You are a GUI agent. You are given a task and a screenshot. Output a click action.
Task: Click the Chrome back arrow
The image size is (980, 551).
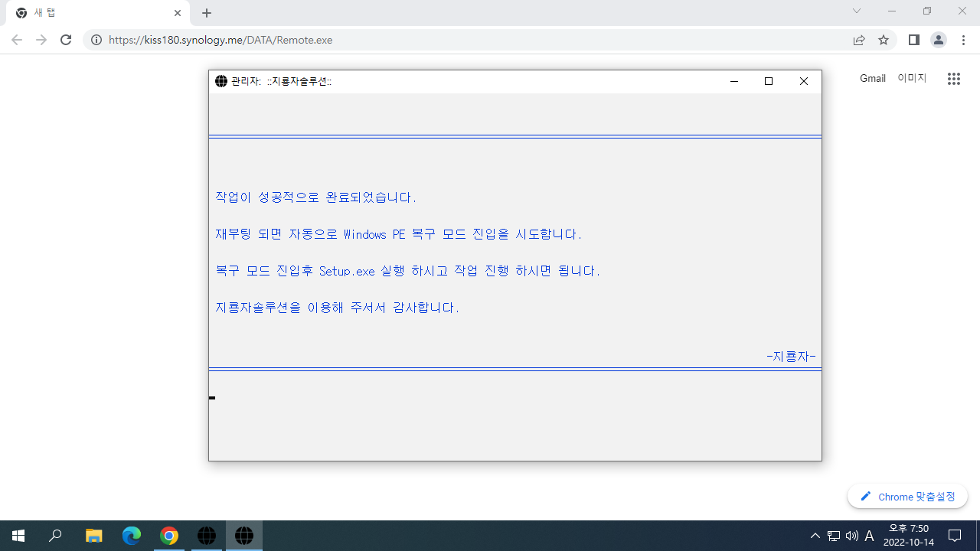[17, 40]
